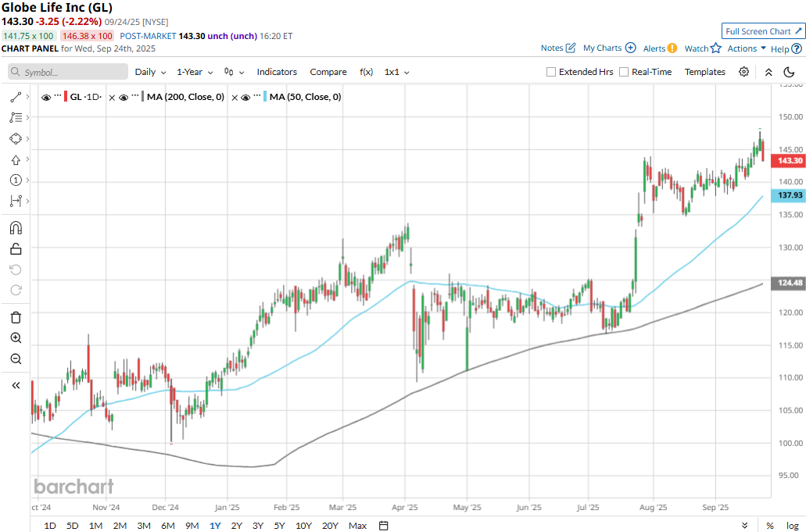806x532 pixels.
Task: Toggle percent scale mode
Action: point(770,525)
